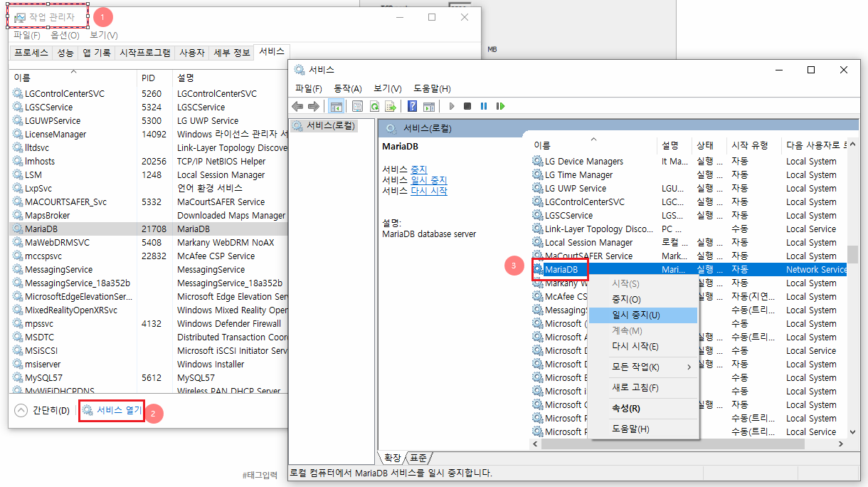868x487 pixels.
Task: Click Services horizontal scrollbar right arrow
Action: (841, 444)
